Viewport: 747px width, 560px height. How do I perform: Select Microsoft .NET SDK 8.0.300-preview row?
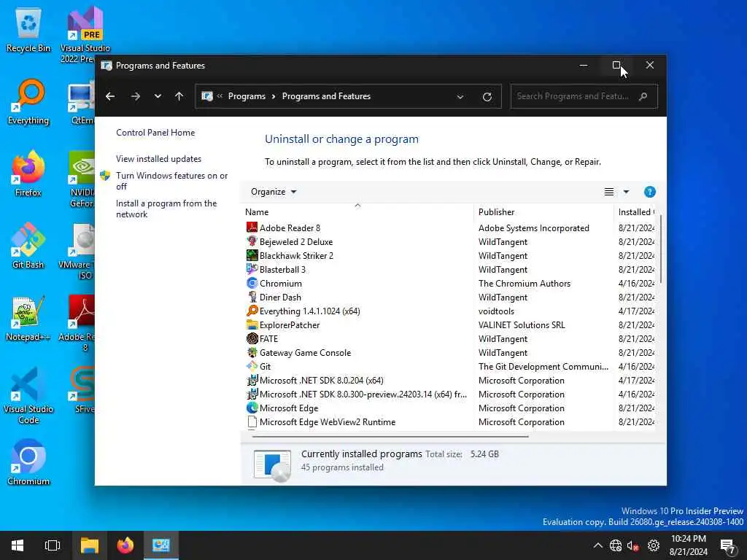[x=449, y=394]
